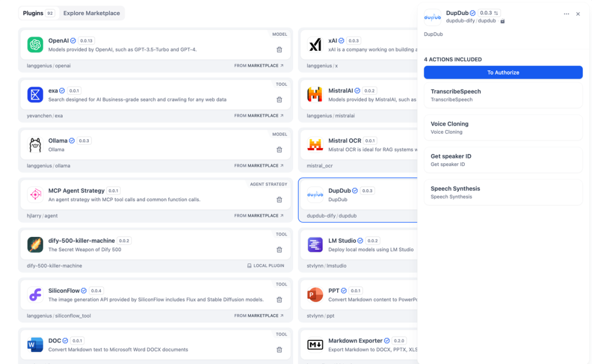Click the LM Studio plugin icon
The width and height of the screenshot is (592, 364).
click(x=315, y=244)
